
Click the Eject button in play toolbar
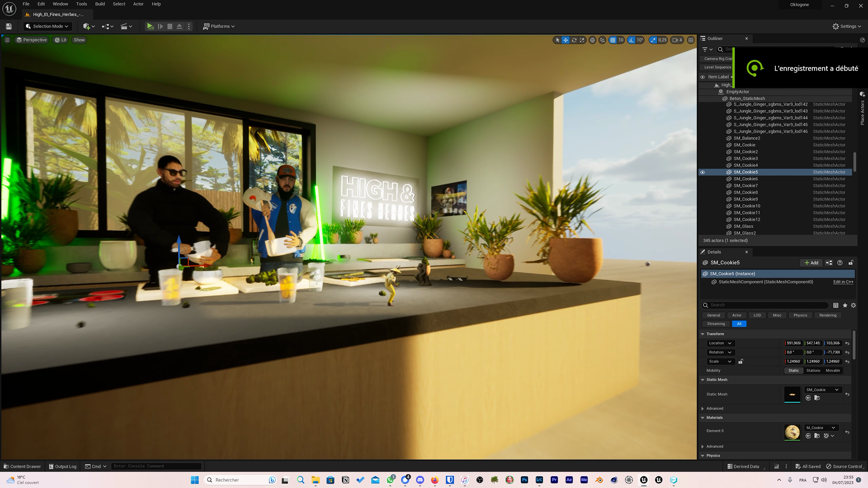pyautogui.click(x=179, y=26)
